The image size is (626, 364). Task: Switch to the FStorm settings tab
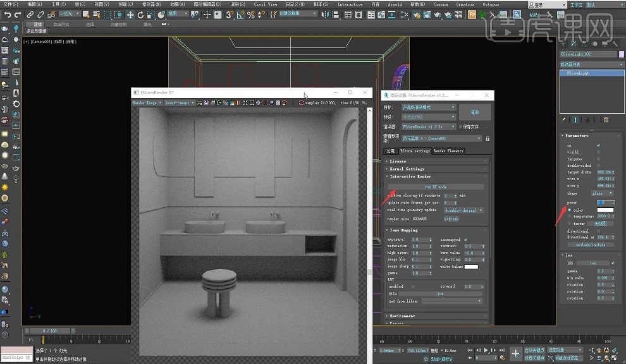click(415, 151)
